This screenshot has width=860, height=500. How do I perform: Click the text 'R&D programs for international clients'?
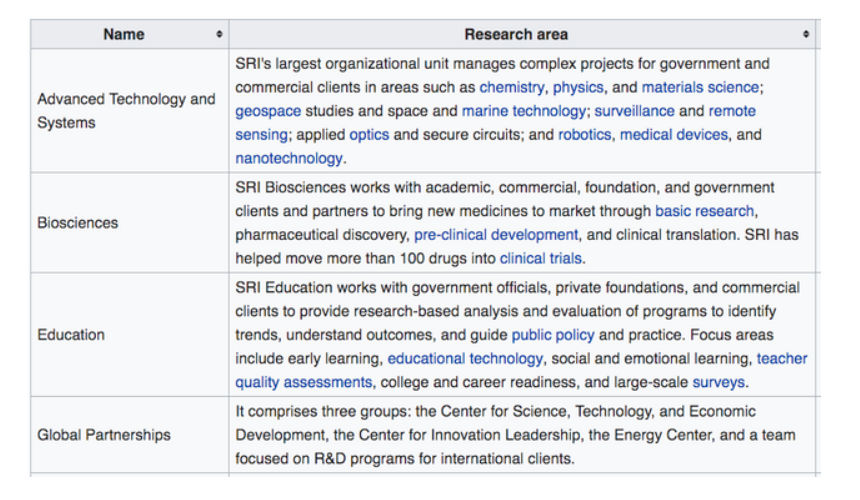pyautogui.click(x=443, y=459)
